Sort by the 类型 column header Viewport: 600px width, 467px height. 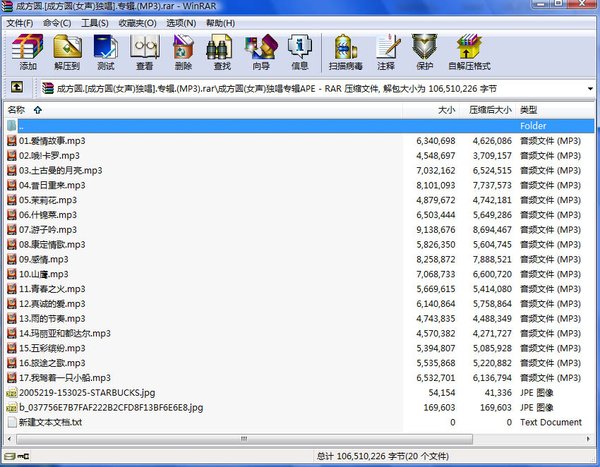(555, 110)
